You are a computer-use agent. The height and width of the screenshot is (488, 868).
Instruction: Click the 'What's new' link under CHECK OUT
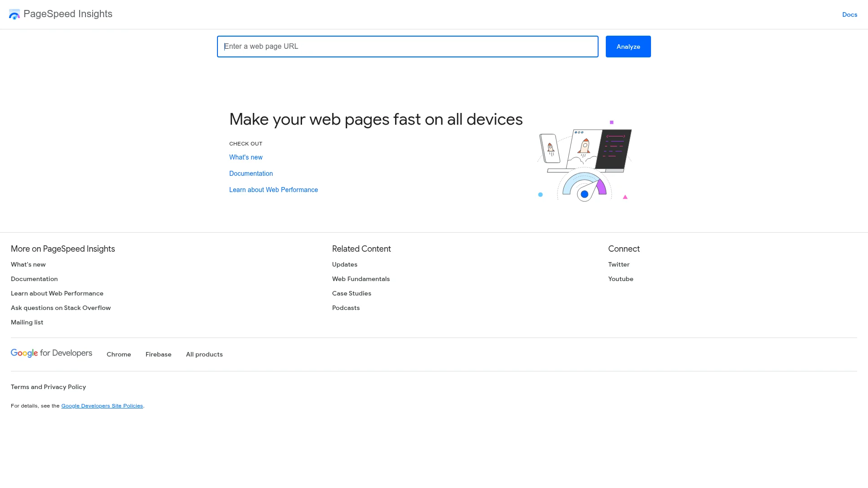pyautogui.click(x=245, y=157)
